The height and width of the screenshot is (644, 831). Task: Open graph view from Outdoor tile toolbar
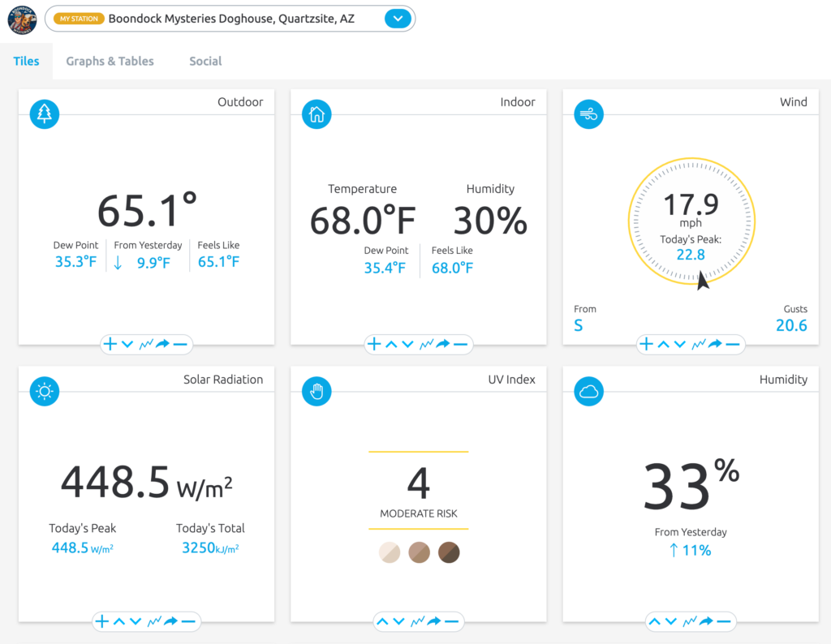tap(145, 344)
